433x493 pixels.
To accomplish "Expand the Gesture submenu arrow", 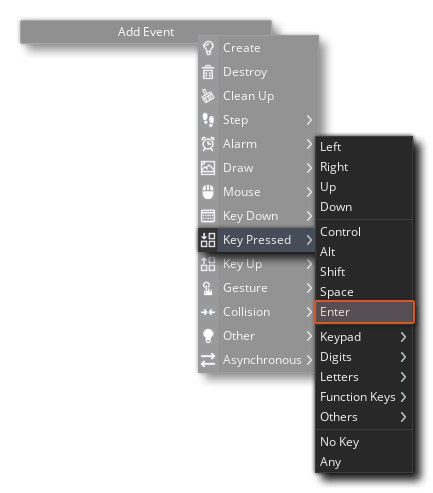I will pos(309,288).
